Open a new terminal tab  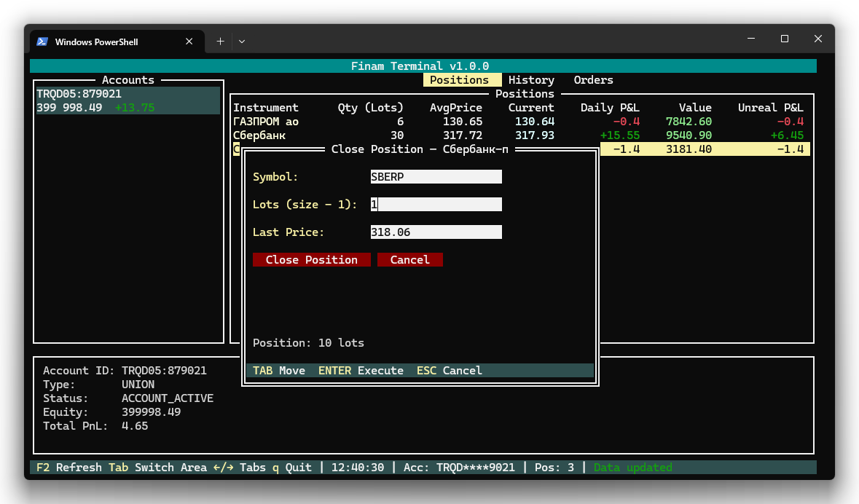click(x=220, y=42)
